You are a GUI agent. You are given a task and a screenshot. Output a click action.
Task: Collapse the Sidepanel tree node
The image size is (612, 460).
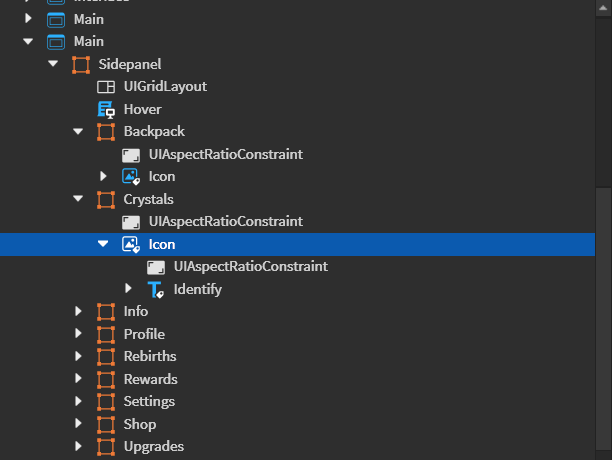click(x=54, y=64)
